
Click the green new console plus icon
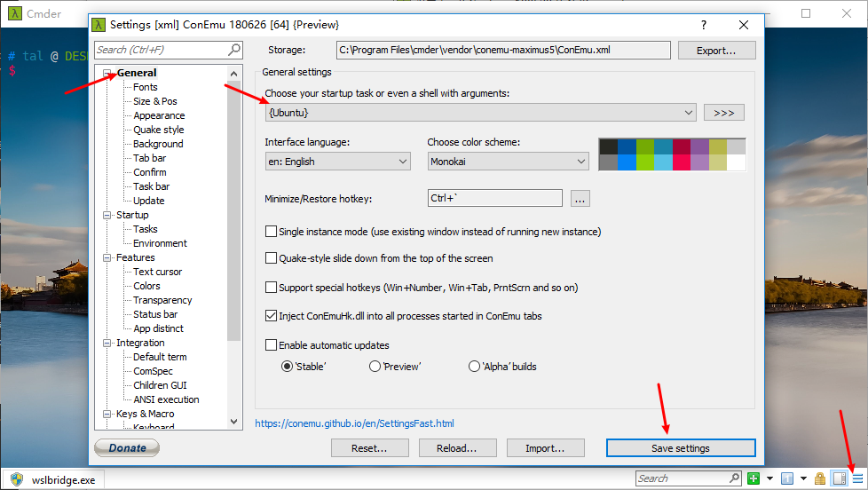(x=754, y=478)
